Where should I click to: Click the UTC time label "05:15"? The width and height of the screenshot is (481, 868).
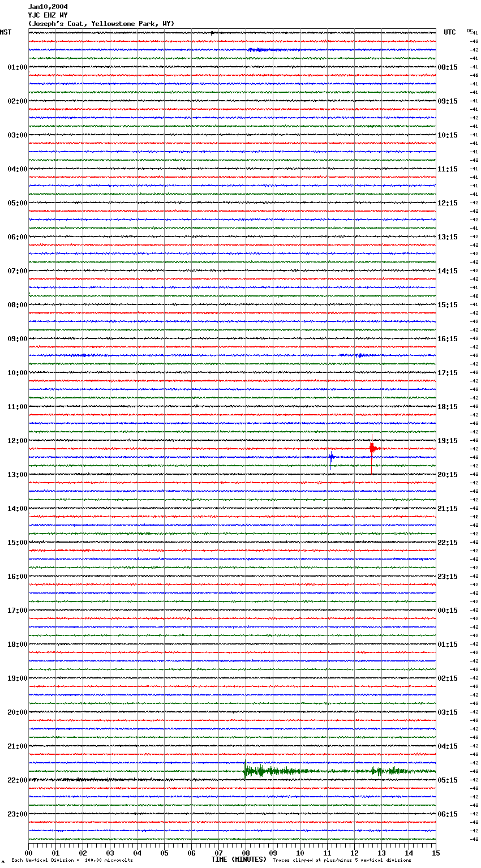click(x=448, y=780)
